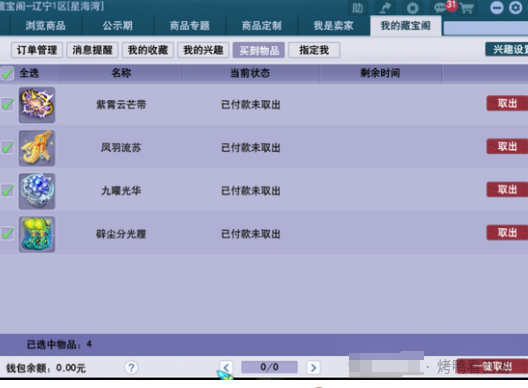The height and width of the screenshot is (388, 528).
Task: Open 订单管理 sub-tab
Action: click(x=37, y=50)
